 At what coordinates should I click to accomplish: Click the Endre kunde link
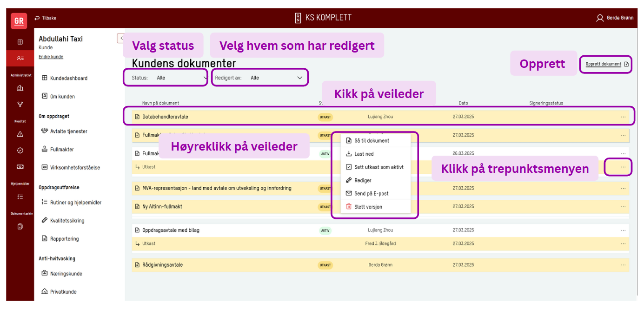[51, 57]
